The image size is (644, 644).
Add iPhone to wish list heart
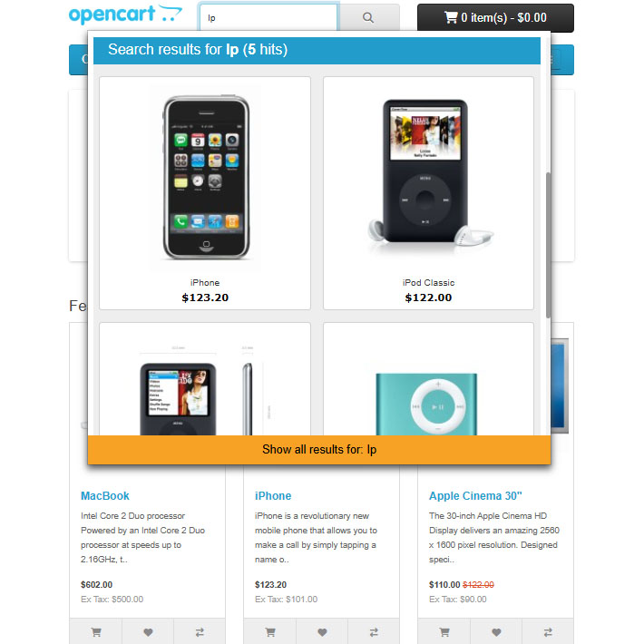pyautogui.click(x=322, y=631)
